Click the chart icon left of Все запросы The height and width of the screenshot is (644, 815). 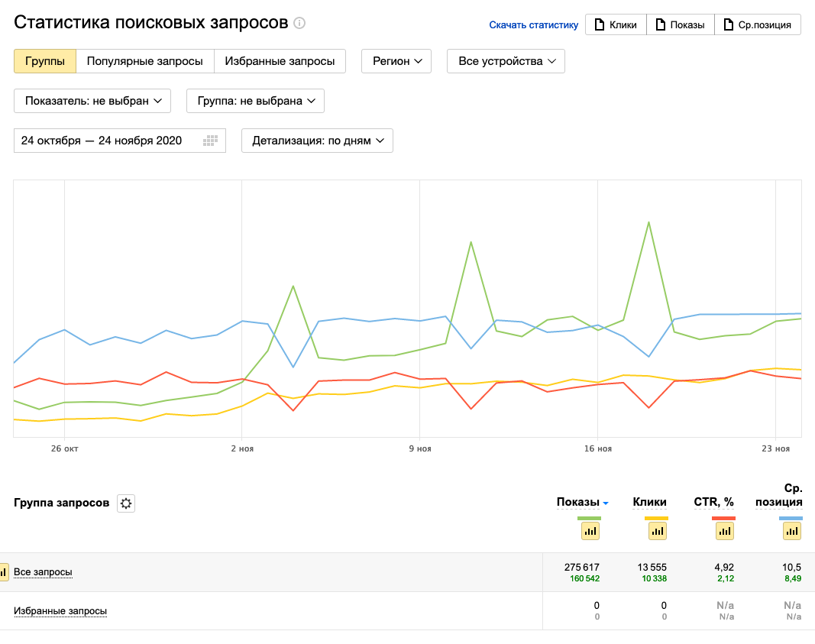[3, 571]
